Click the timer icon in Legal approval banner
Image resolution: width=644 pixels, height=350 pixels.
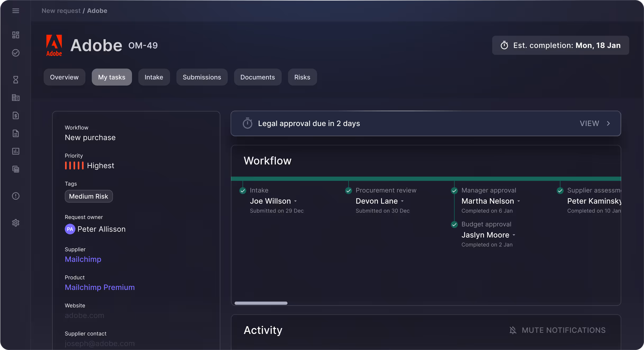pos(247,123)
